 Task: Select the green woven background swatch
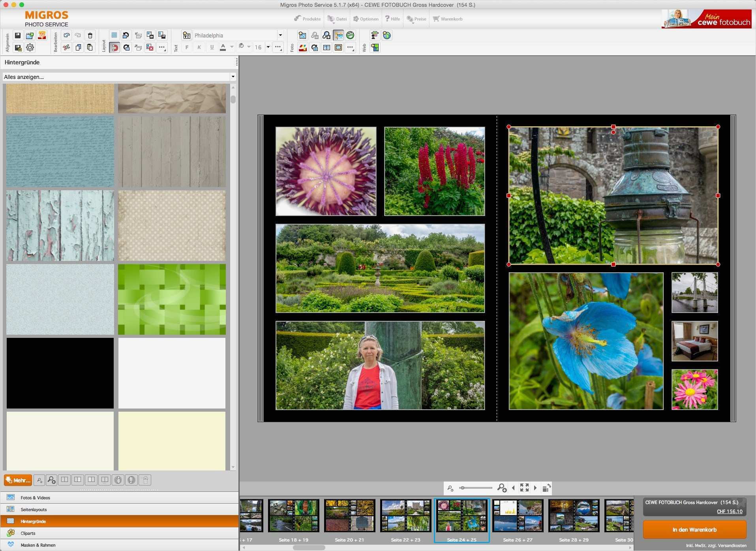pos(172,300)
